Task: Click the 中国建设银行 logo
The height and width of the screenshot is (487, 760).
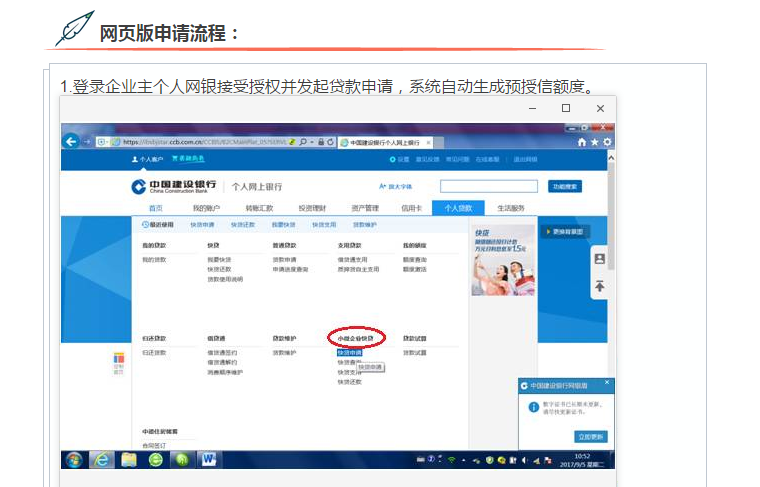Action: coord(174,187)
